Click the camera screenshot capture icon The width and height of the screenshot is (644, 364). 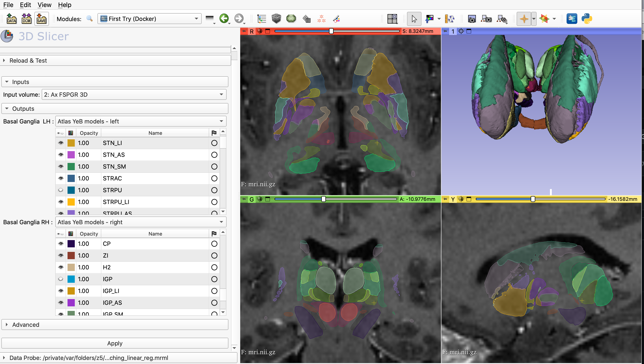point(472,19)
